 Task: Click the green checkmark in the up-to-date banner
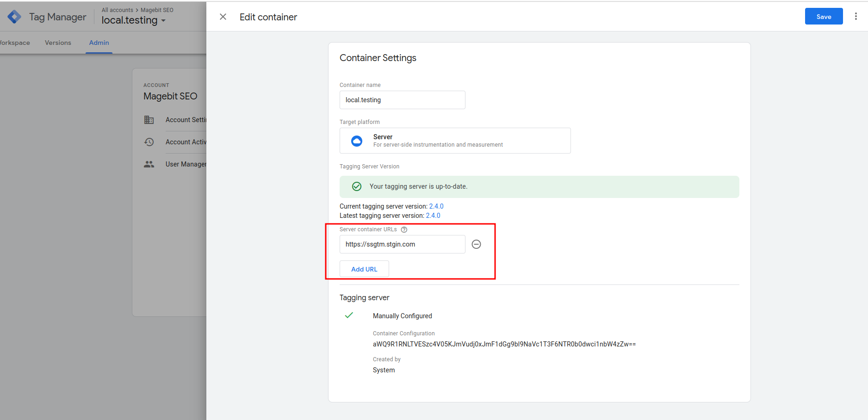(356, 186)
